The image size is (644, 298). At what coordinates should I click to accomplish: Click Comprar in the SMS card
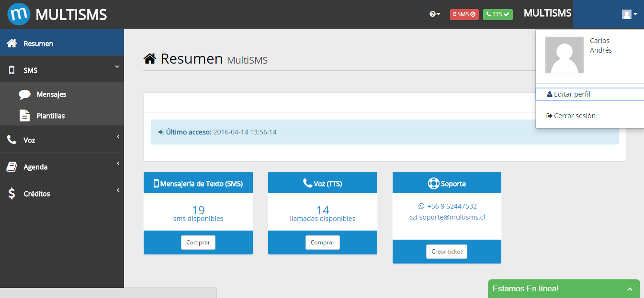tap(198, 243)
